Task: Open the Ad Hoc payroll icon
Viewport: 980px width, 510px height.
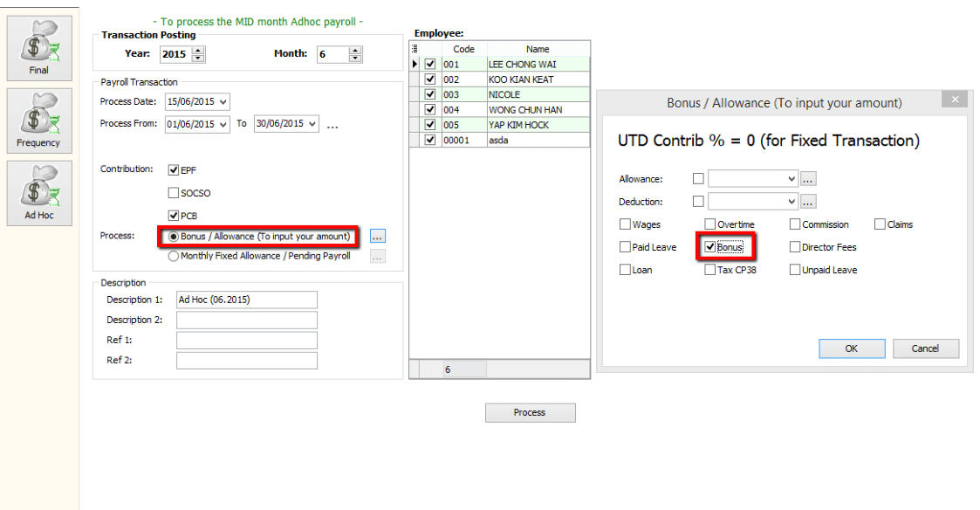Action: 39,191
